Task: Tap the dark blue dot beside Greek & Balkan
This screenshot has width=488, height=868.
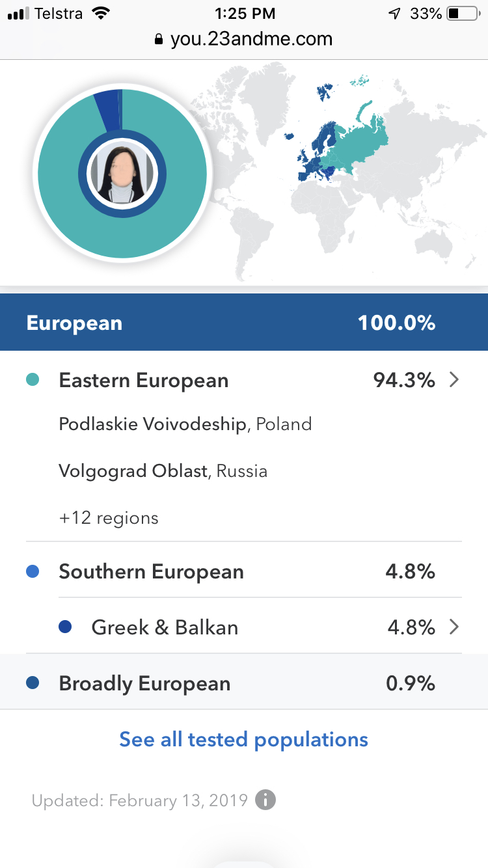Action: (x=65, y=627)
